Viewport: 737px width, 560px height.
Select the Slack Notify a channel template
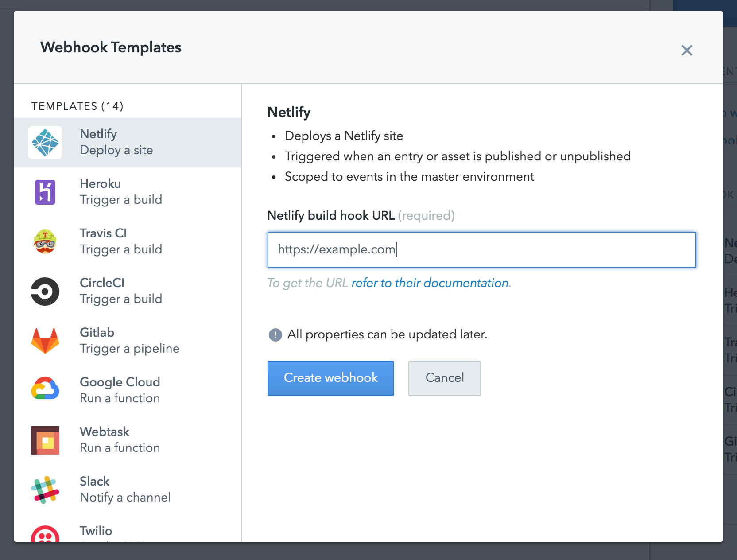[x=128, y=490]
